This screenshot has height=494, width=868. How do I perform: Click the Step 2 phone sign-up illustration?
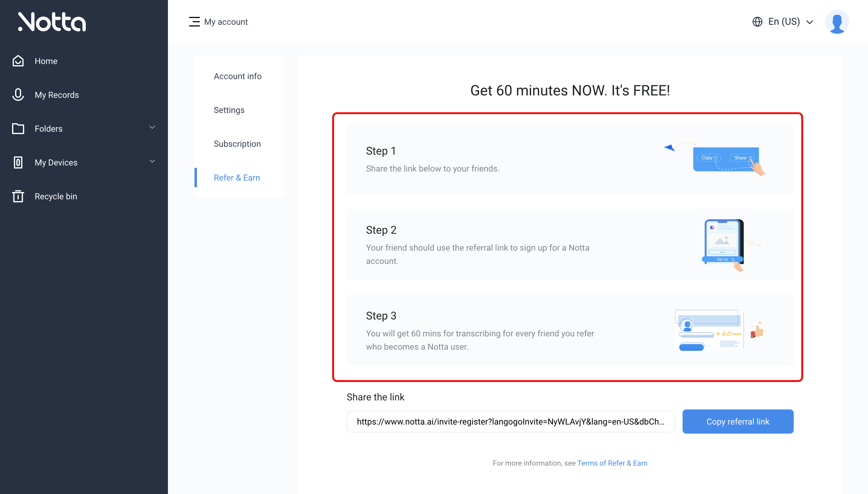[x=731, y=245]
